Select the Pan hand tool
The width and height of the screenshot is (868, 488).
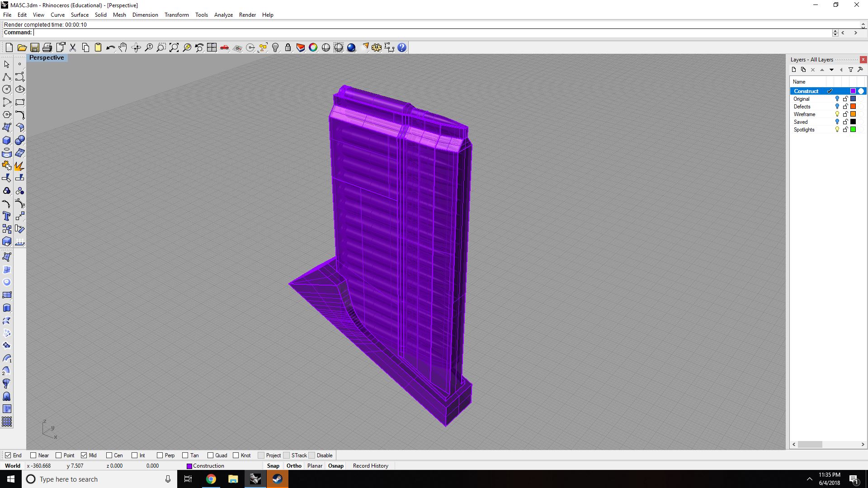(x=123, y=47)
